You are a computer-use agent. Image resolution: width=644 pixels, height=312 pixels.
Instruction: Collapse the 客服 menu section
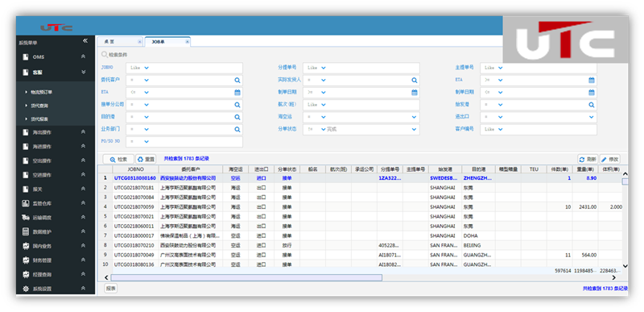(84, 72)
